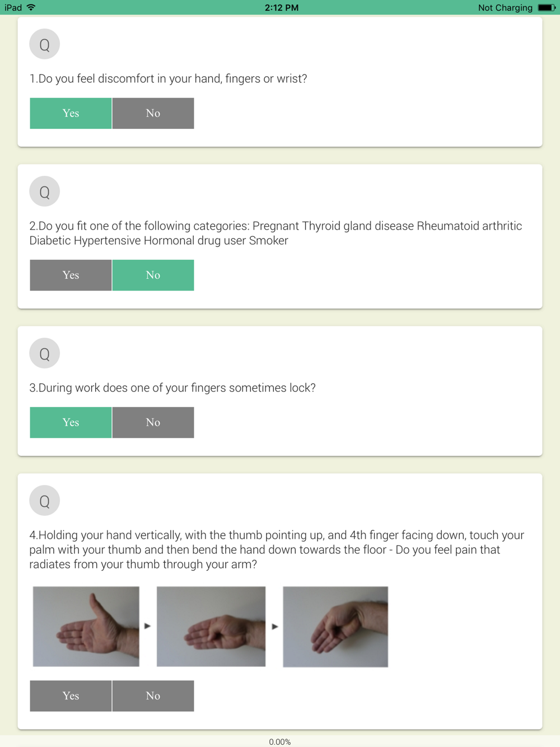This screenshot has width=560, height=747.
Task: Answer Yes to hand discomfort question
Action: click(71, 113)
